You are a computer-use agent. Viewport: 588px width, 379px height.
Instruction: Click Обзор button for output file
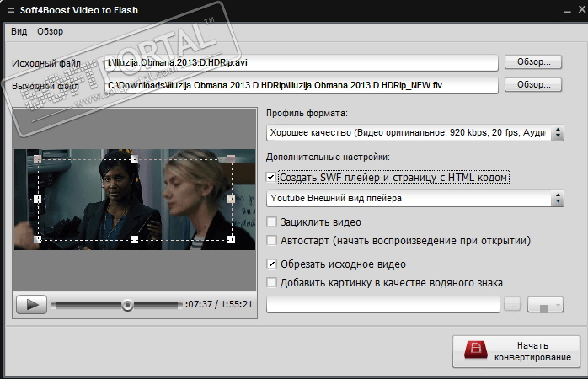[533, 85]
